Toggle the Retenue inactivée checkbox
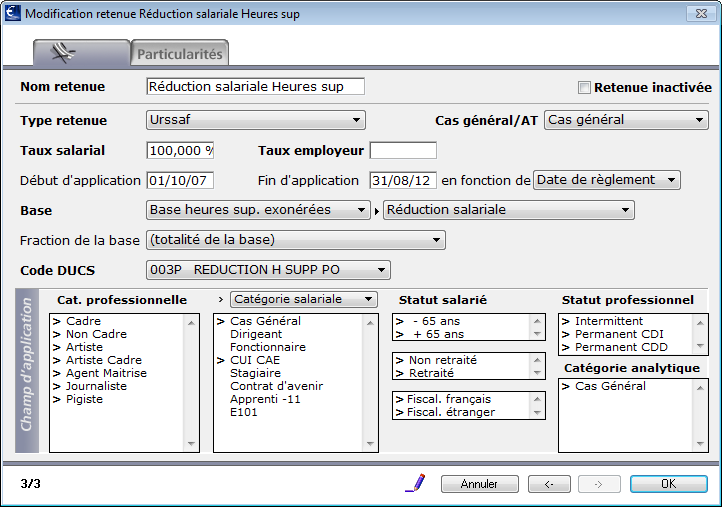This screenshot has height=507, width=722. [584, 87]
